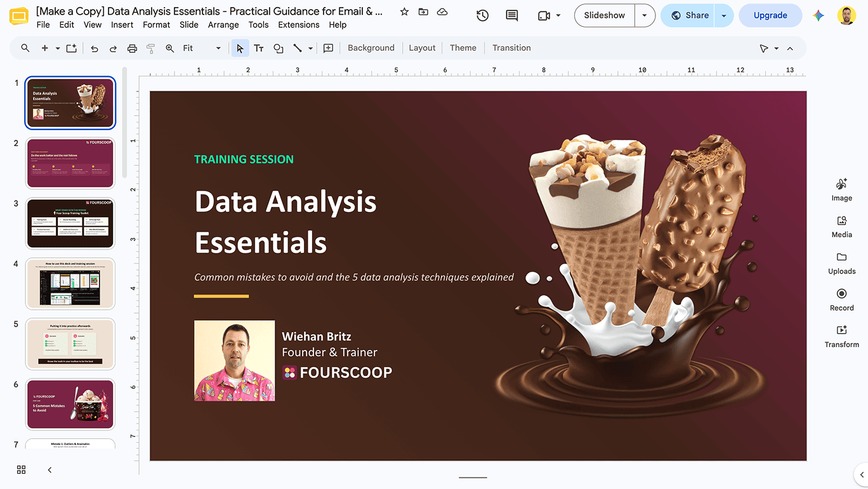Add a new slide with plus icon
Screen dimensions: 868x489
[45, 48]
